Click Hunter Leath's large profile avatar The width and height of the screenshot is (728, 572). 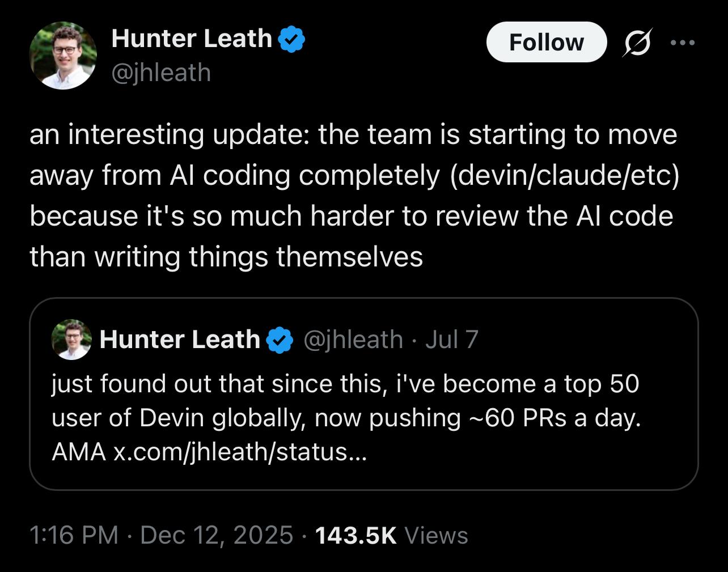[x=63, y=56]
